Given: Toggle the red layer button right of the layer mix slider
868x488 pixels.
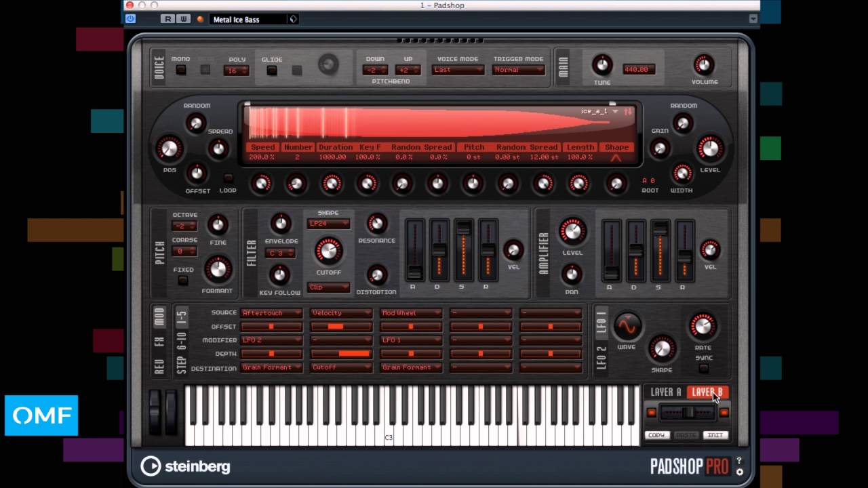Looking at the screenshot, I should [724, 413].
